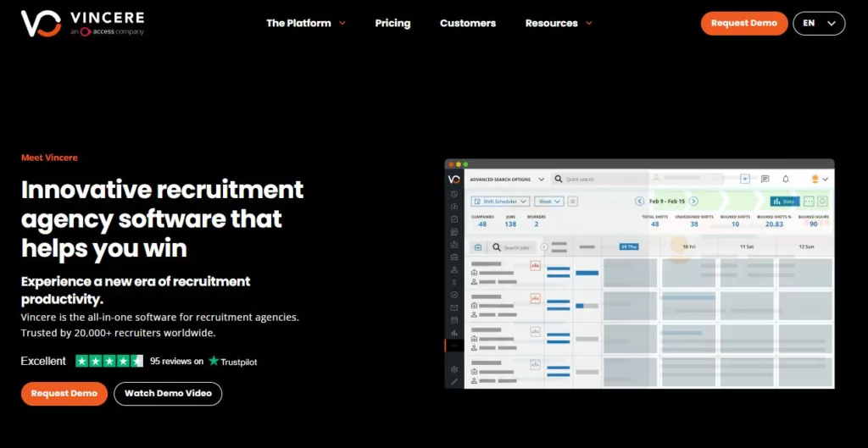Select the 11 Sat column header
This screenshot has height=448, width=868.
click(747, 246)
